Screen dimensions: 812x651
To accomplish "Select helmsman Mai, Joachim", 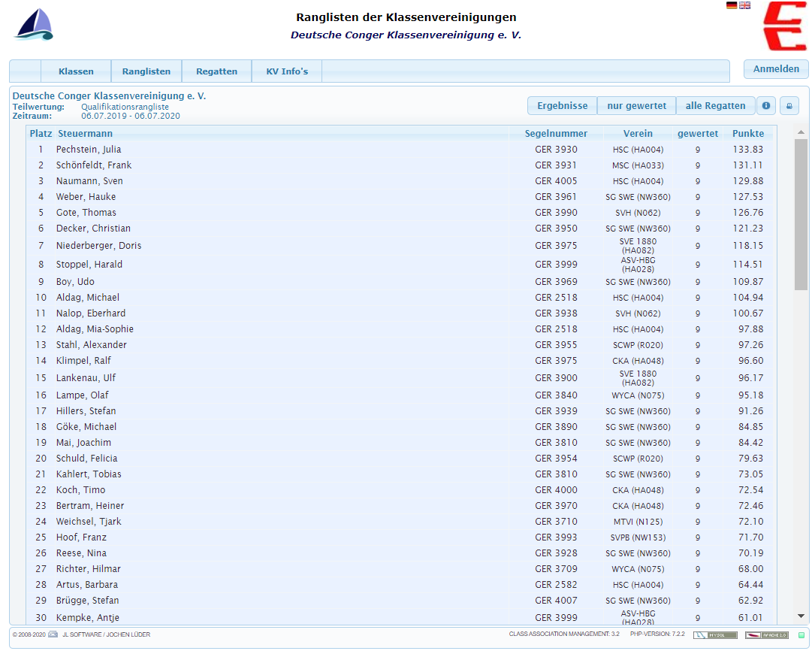I will [83, 443].
